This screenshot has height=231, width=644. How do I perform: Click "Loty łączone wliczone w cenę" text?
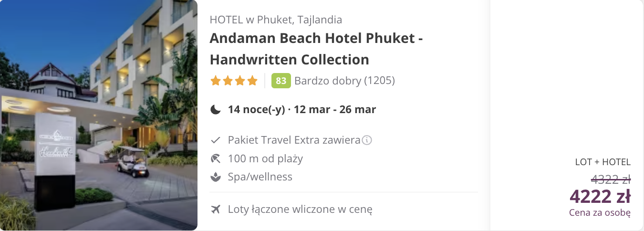(x=300, y=209)
